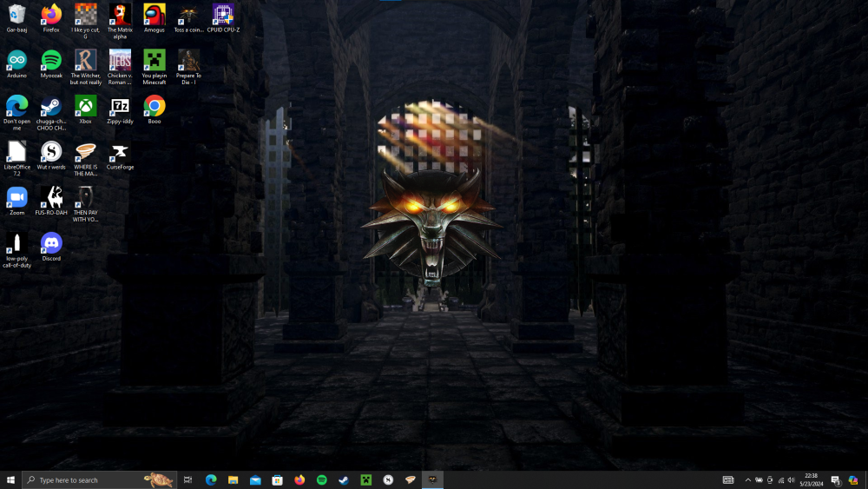Launch Microsoft Edge from the taskbar
The width and height of the screenshot is (868, 489).
[x=211, y=479]
